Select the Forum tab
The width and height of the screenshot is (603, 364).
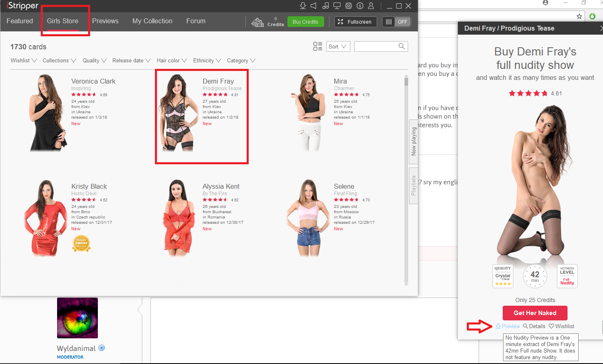[196, 21]
